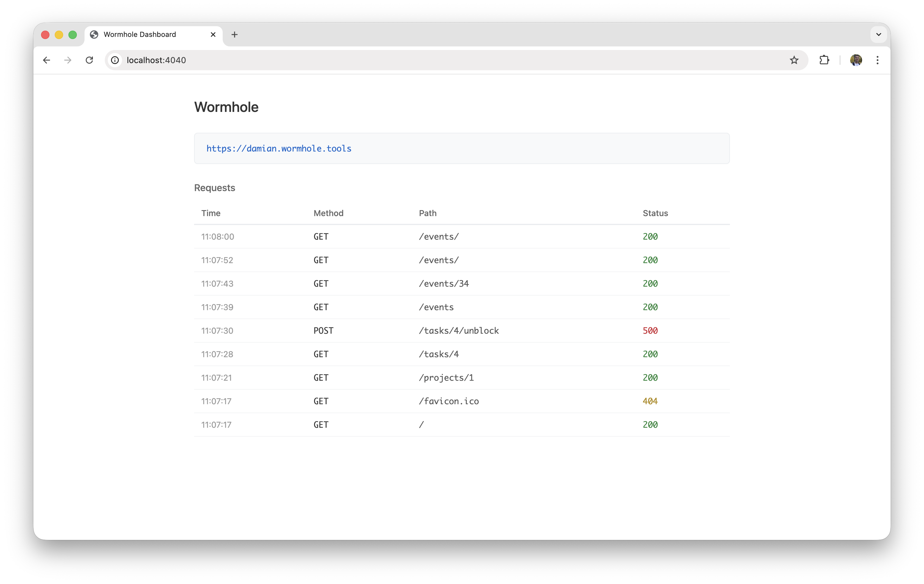924x584 pixels.
Task: Open the Chrome three-dot menu
Action: [877, 60]
